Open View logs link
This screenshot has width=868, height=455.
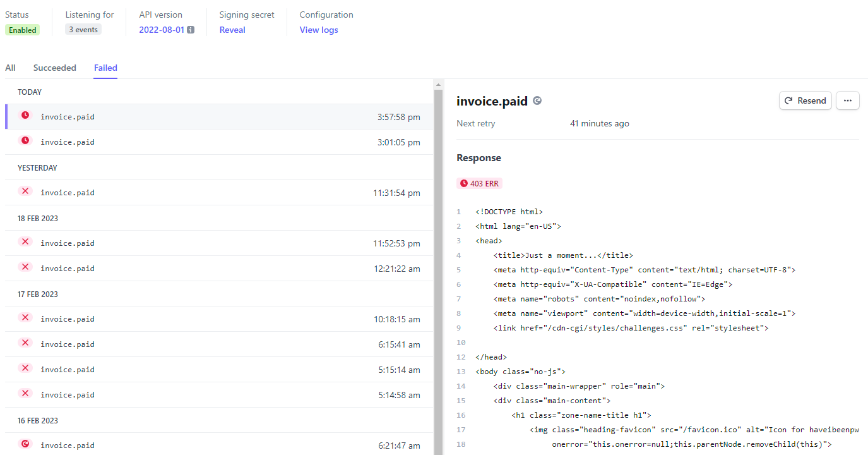point(319,30)
